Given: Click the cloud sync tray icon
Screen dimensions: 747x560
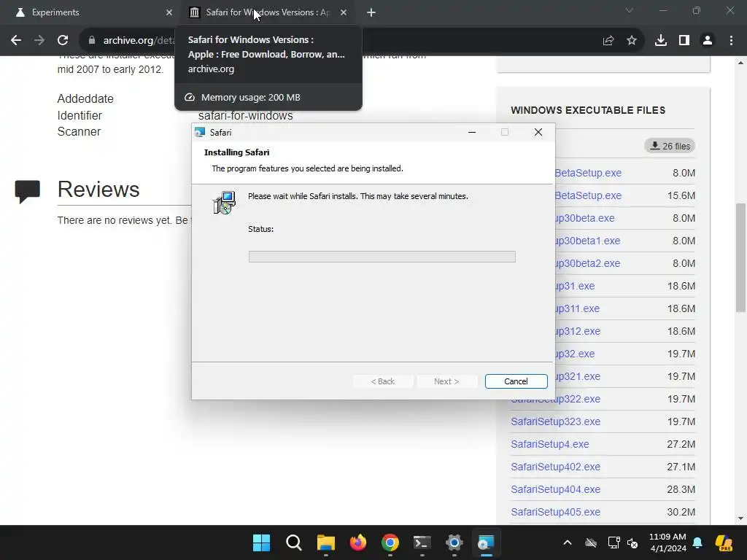Looking at the screenshot, I should 591,542.
